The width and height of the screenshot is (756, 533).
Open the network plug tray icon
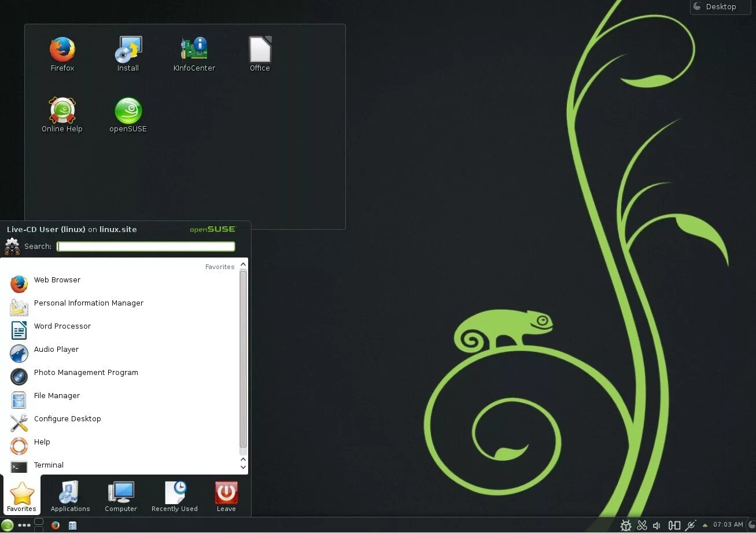(x=690, y=525)
